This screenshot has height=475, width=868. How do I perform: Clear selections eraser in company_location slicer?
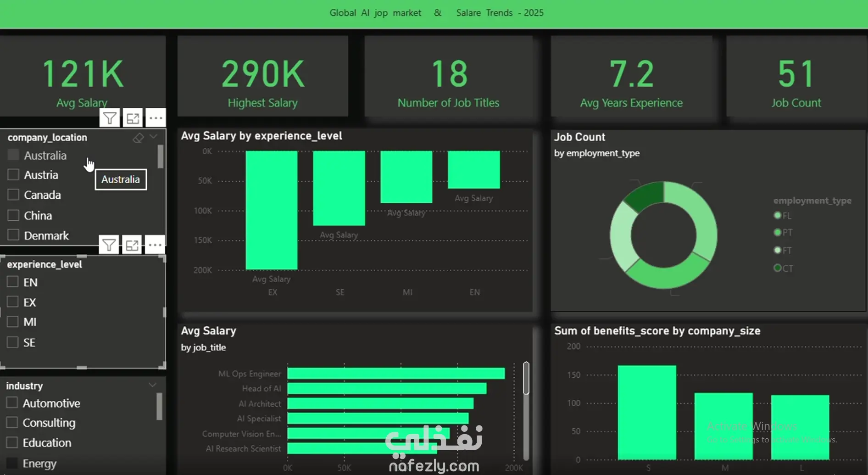(x=138, y=138)
